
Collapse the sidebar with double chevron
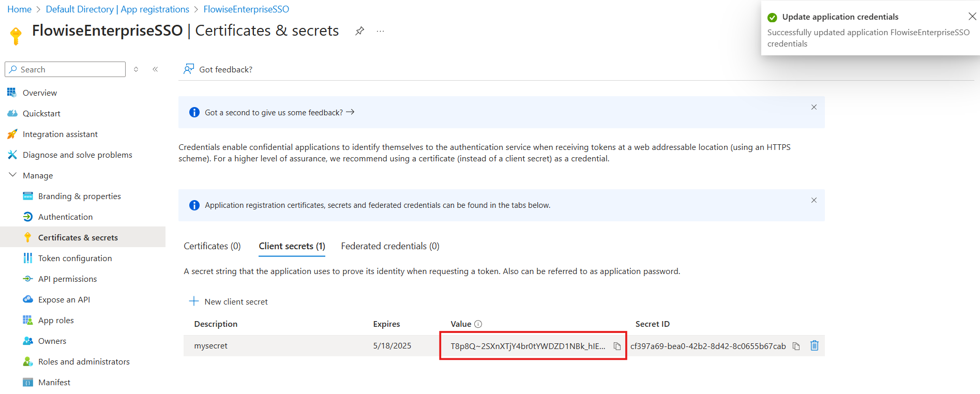(x=155, y=69)
